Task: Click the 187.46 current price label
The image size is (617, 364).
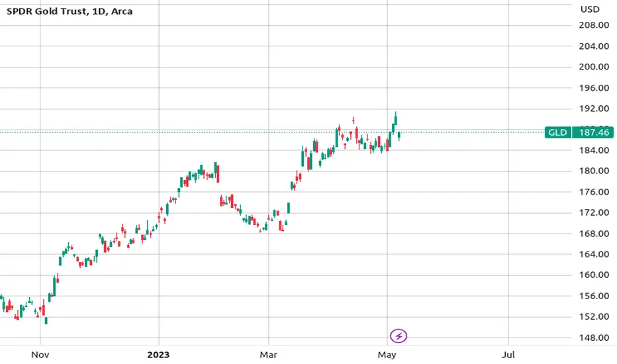Action: click(x=593, y=132)
